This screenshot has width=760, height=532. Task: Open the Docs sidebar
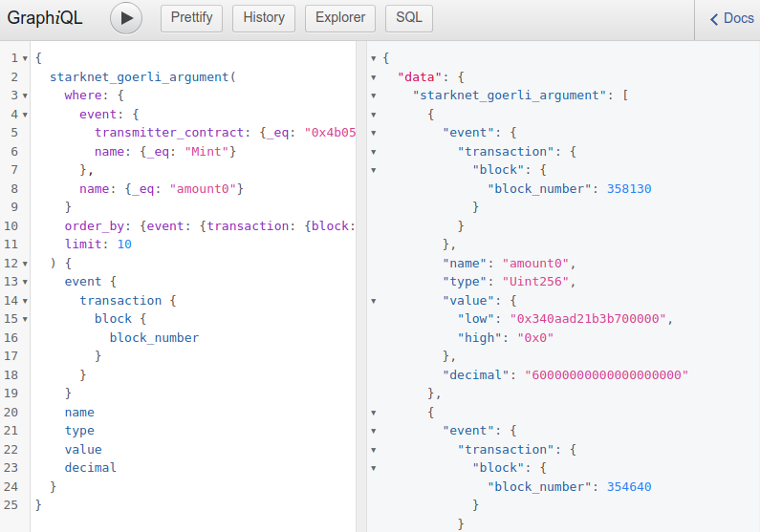[732, 18]
